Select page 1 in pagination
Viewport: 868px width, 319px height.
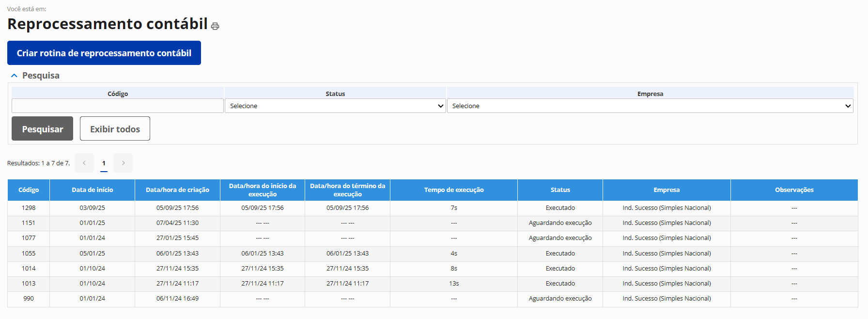[104, 163]
